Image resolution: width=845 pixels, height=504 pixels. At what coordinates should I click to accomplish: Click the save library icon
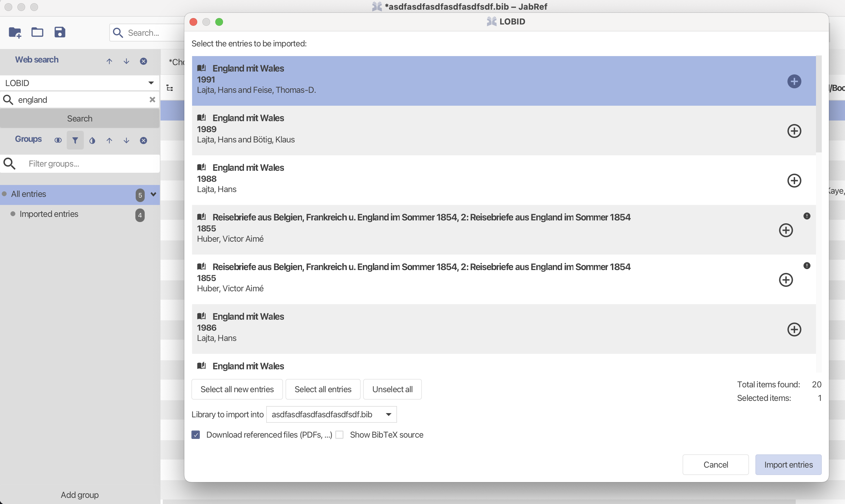60,32
